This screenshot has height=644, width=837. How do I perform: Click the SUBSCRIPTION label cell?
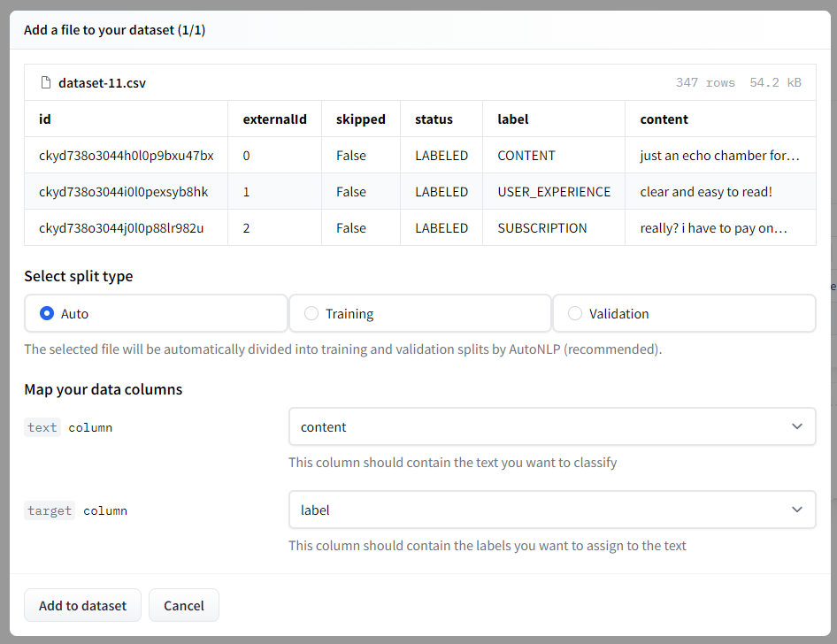tap(542, 228)
